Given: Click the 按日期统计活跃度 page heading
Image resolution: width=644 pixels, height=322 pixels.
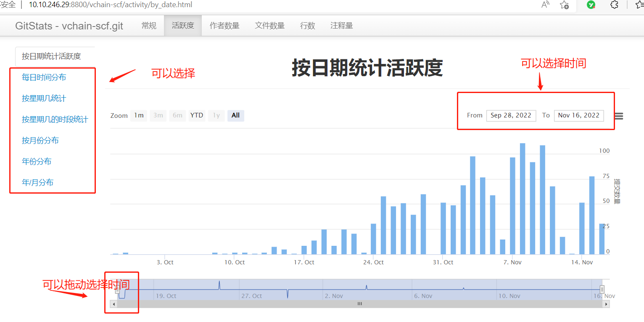Looking at the screenshot, I should 367,68.
